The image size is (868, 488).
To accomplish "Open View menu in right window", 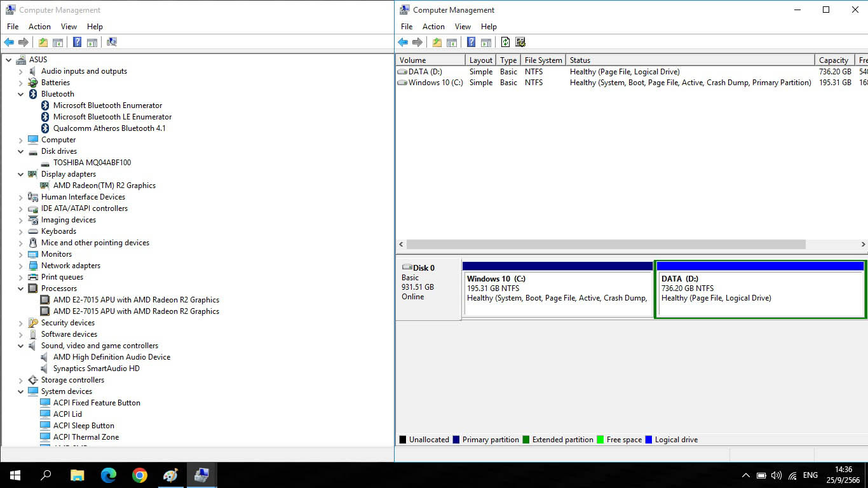I will pos(463,27).
